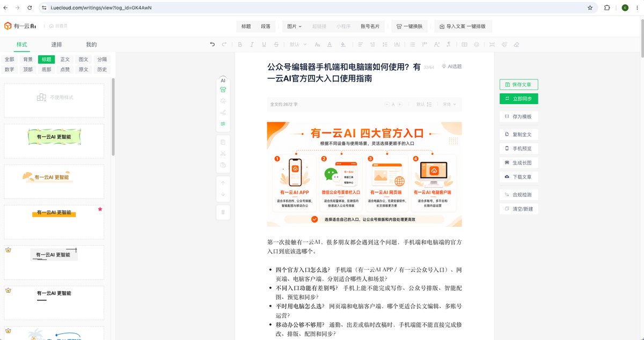
Task: Select the 图文 style filter
Action: pyautogui.click(x=83, y=60)
